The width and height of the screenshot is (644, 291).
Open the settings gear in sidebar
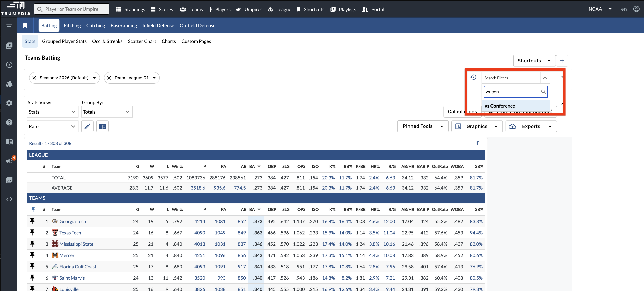coord(9,103)
